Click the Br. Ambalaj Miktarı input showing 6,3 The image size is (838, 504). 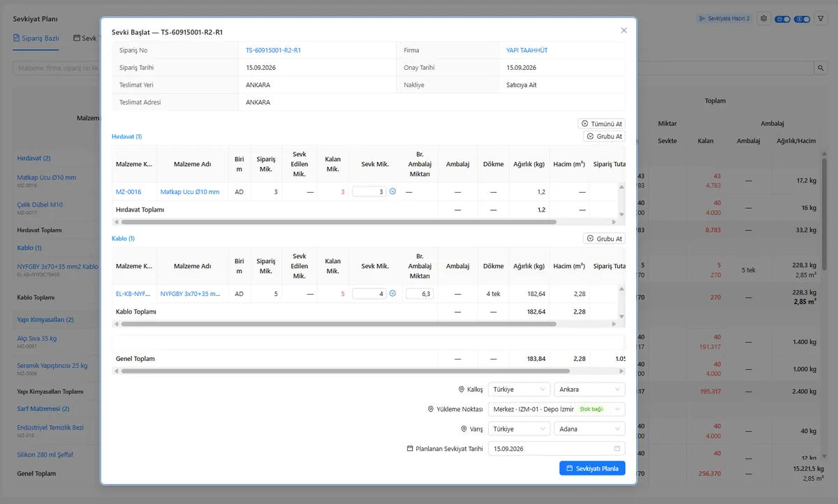point(420,294)
